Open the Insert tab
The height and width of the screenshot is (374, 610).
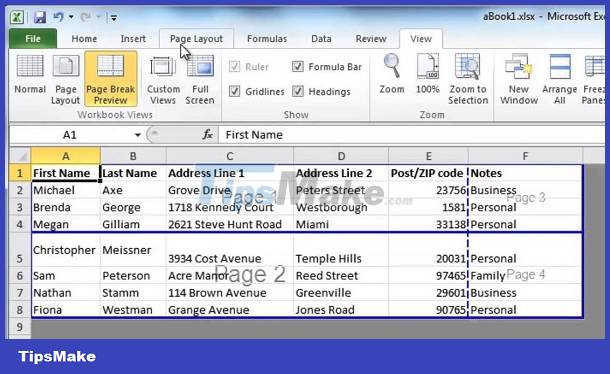[x=133, y=39]
